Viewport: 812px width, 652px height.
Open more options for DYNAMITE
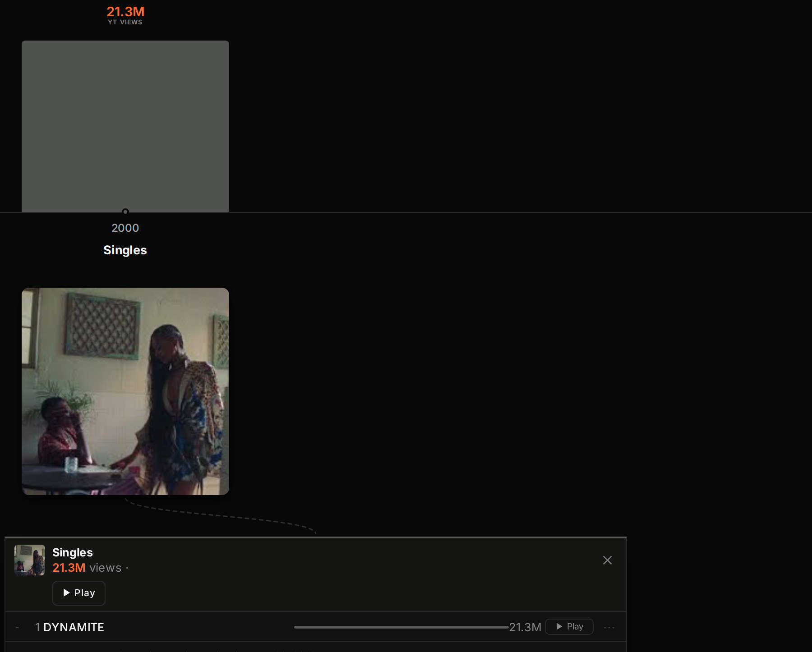pyautogui.click(x=609, y=627)
